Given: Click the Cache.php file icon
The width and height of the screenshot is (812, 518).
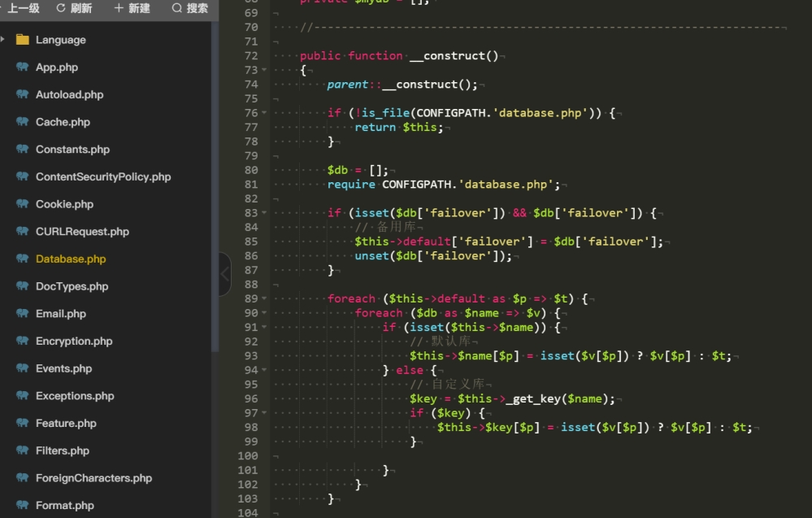Looking at the screenshot, I should coord(22,122).
